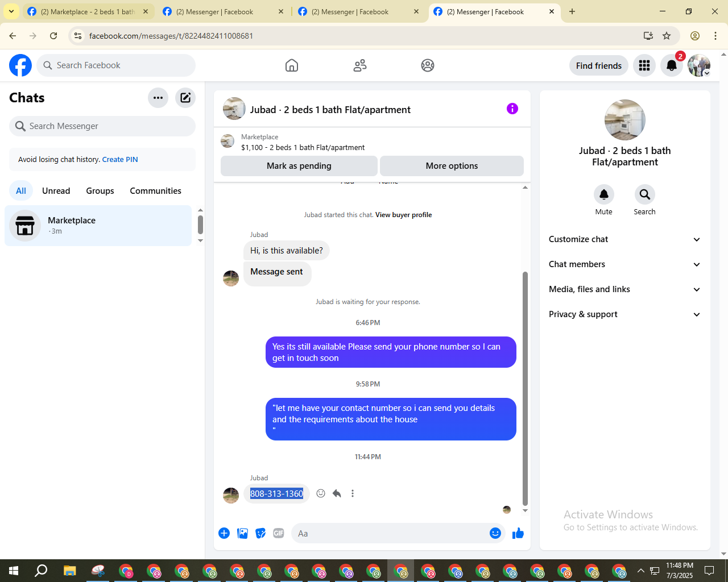This screenshot has width=728, height=582.
Task: Click the Search Messenger field
Action: 102,126
